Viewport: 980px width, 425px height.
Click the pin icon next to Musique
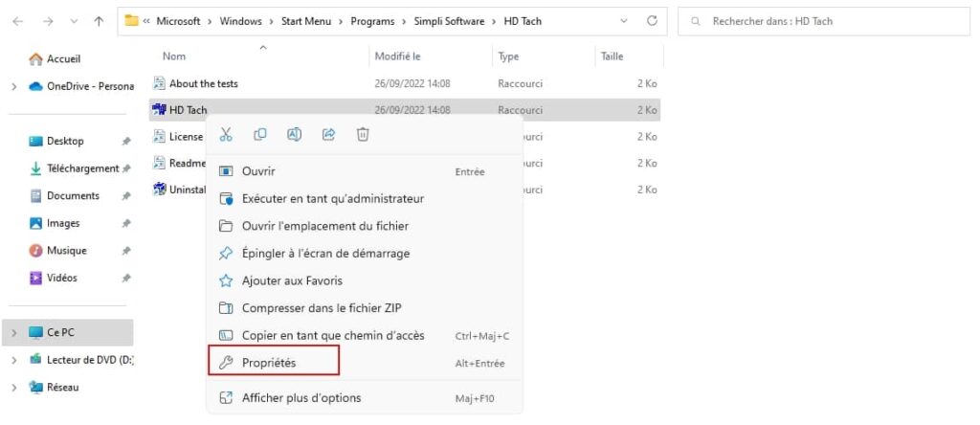[126, 250]
